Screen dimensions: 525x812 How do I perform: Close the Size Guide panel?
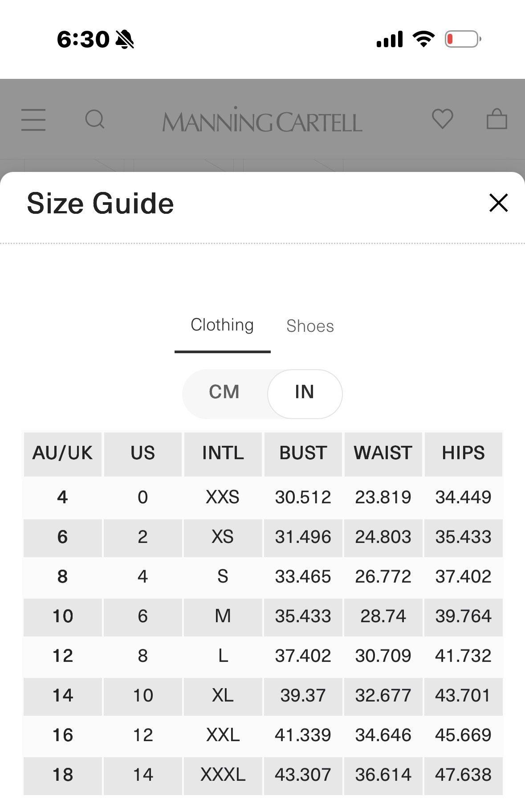click(x=498, y=203)
